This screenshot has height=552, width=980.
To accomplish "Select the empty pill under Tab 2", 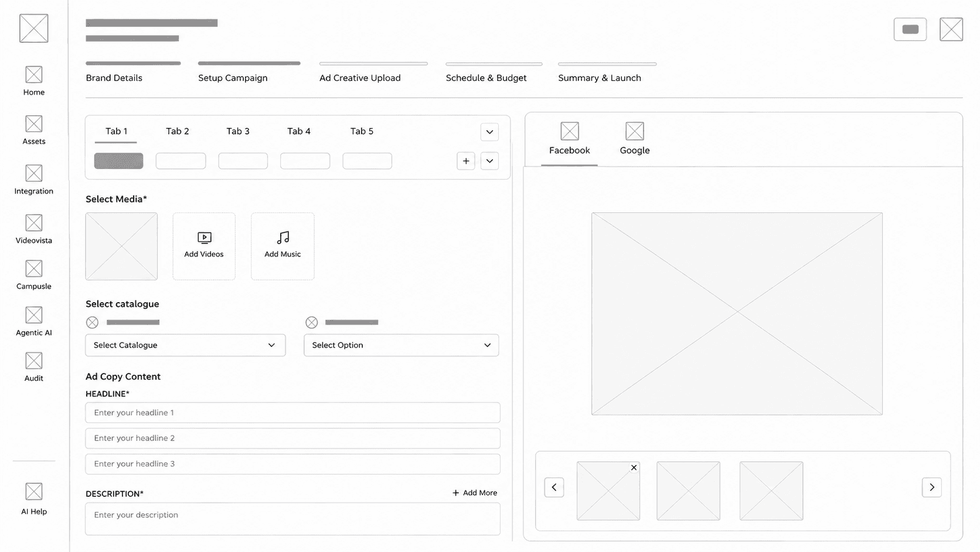I will [181, 161].
